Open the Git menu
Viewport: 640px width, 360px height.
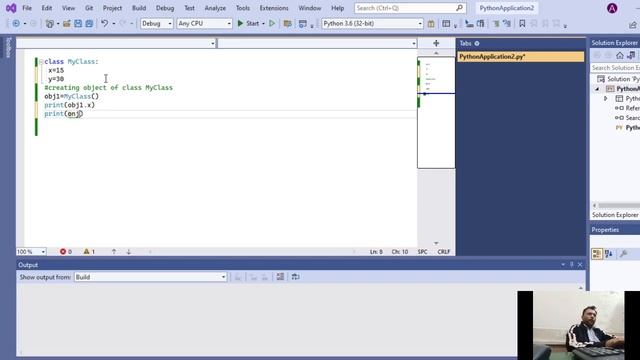(x=89, y=8)
